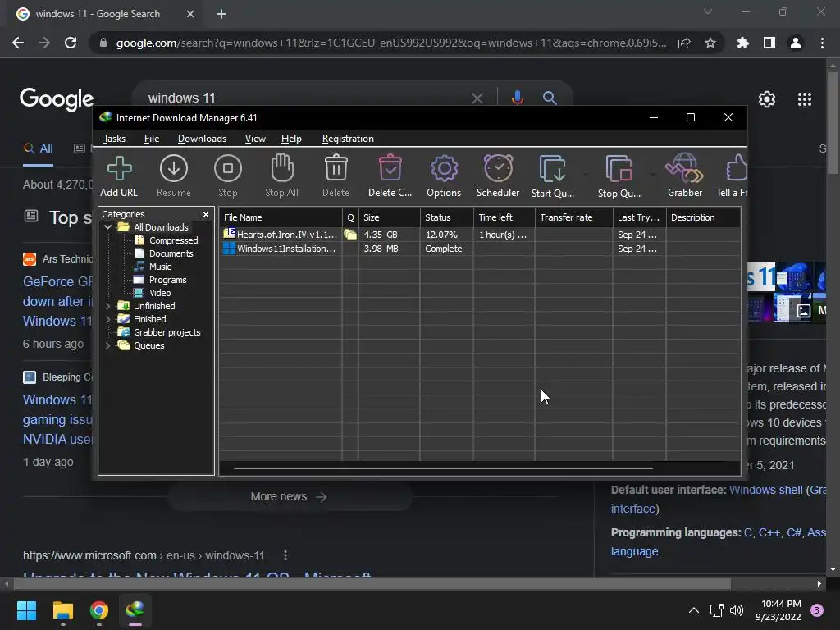
Task: Expand the Unfinished category
Action: coord(108,306)
